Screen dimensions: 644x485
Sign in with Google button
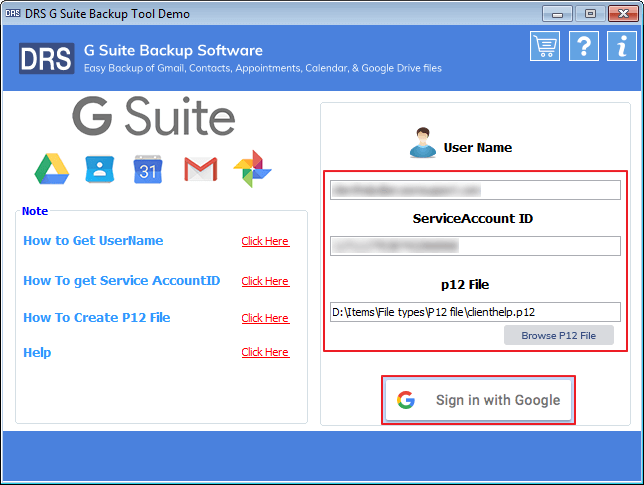(478, 400)
